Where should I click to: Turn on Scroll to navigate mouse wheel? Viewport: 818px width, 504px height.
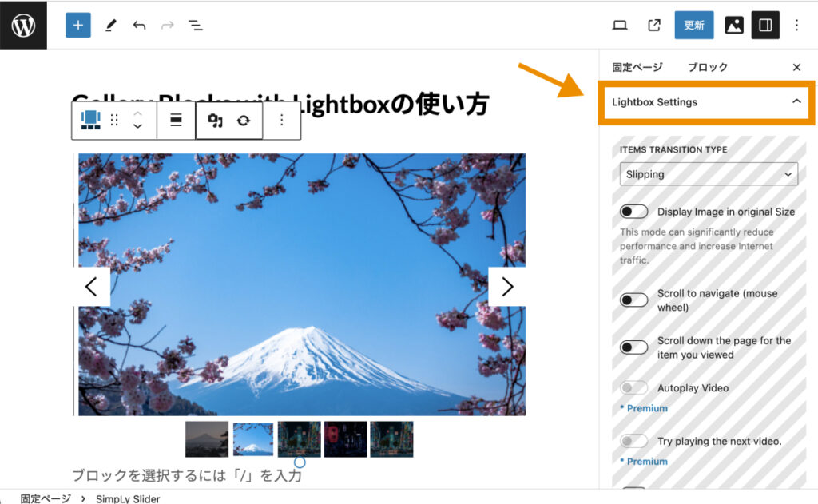coord(633,300)
